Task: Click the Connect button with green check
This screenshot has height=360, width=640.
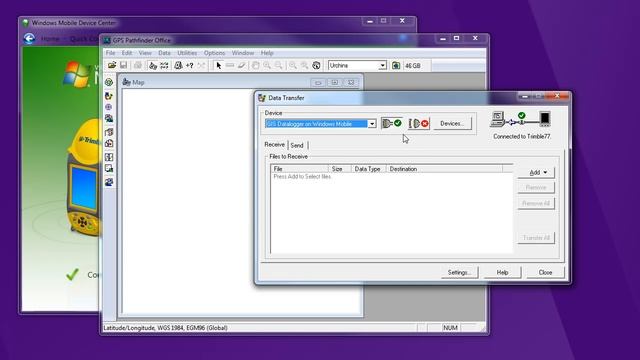Action: [x=392, y=123]
